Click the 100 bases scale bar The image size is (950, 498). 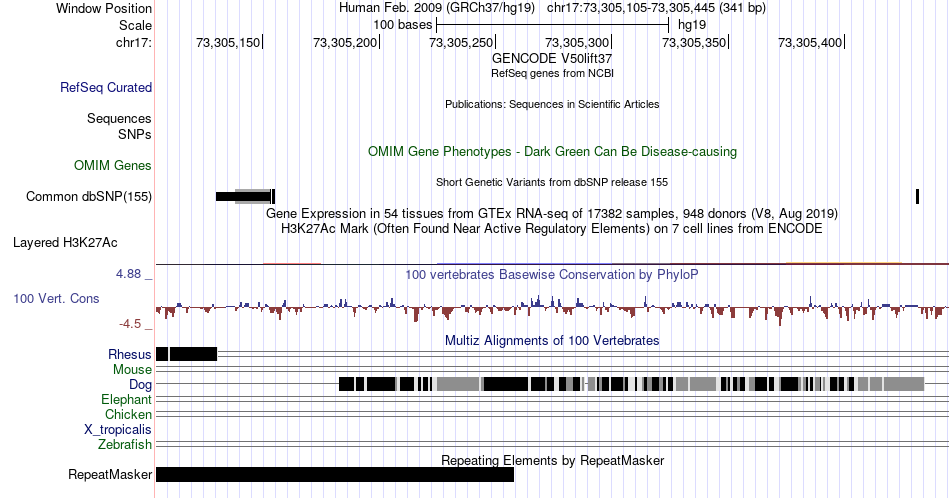pos(553,25)
